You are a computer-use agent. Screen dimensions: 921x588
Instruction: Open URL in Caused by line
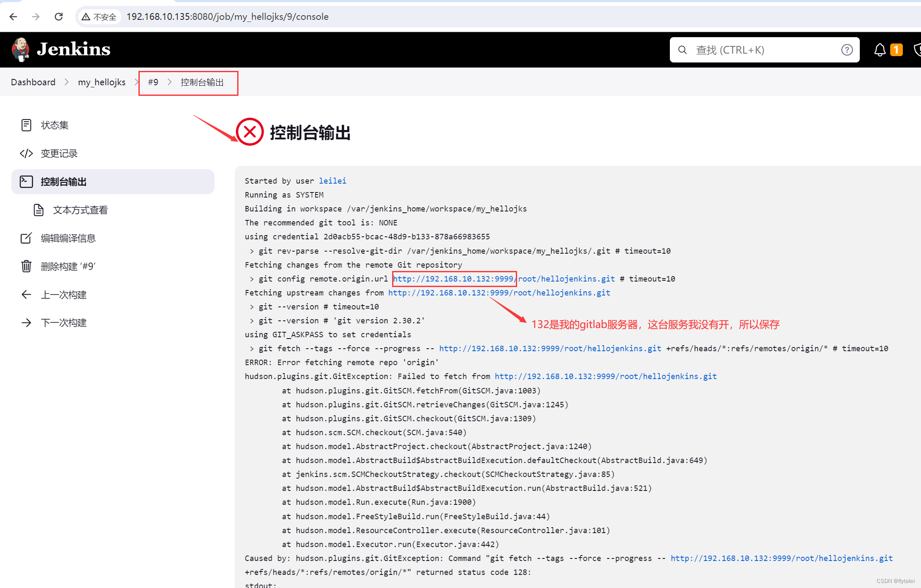coord(782,558)
